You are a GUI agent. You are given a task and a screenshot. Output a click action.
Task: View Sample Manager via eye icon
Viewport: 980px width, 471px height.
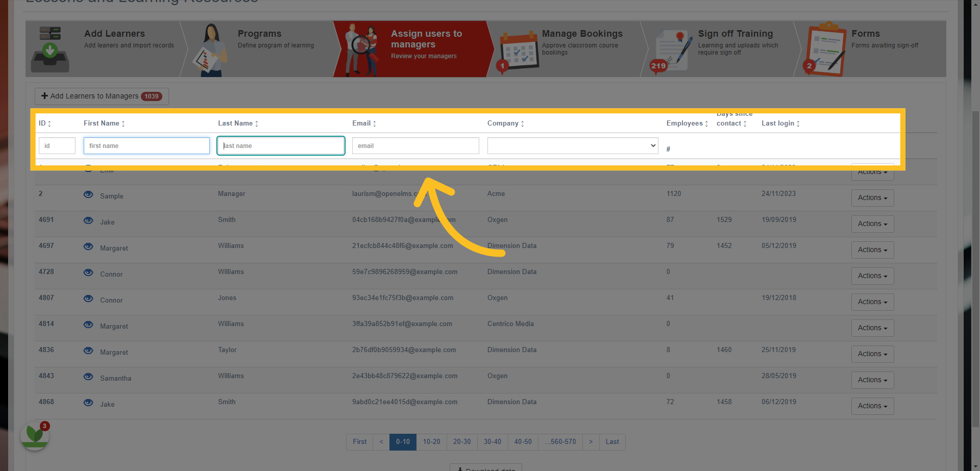click(x=88, y=194)
